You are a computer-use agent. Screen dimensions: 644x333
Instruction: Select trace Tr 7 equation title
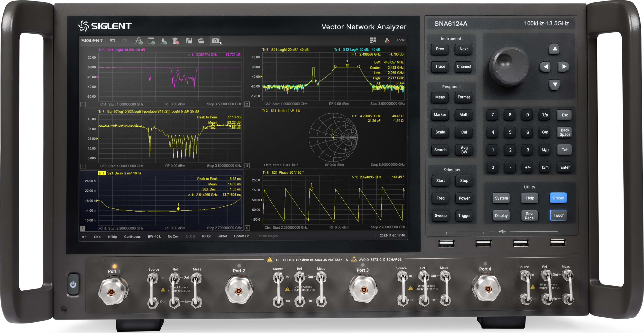148,111
